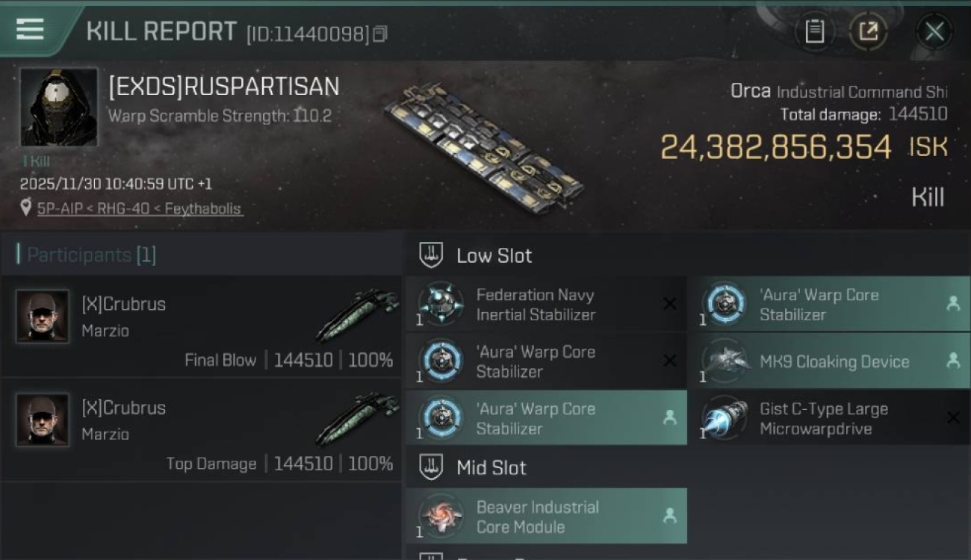Toggle the person marker on MK9 Cloaking Device

coord(952,361)
